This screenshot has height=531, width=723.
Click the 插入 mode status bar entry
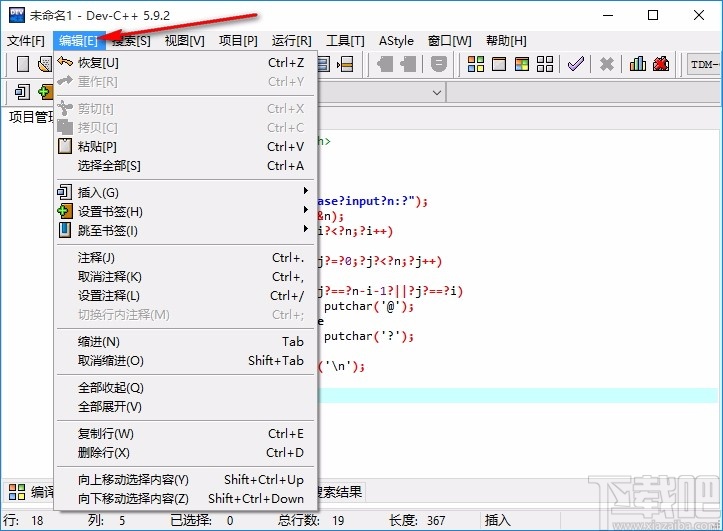click(x=498, y=520)
